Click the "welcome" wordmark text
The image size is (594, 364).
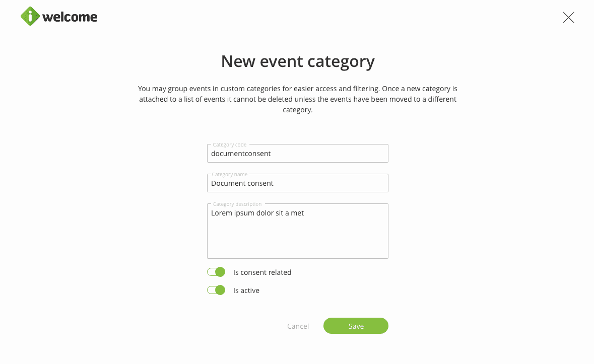click(70, 17)
